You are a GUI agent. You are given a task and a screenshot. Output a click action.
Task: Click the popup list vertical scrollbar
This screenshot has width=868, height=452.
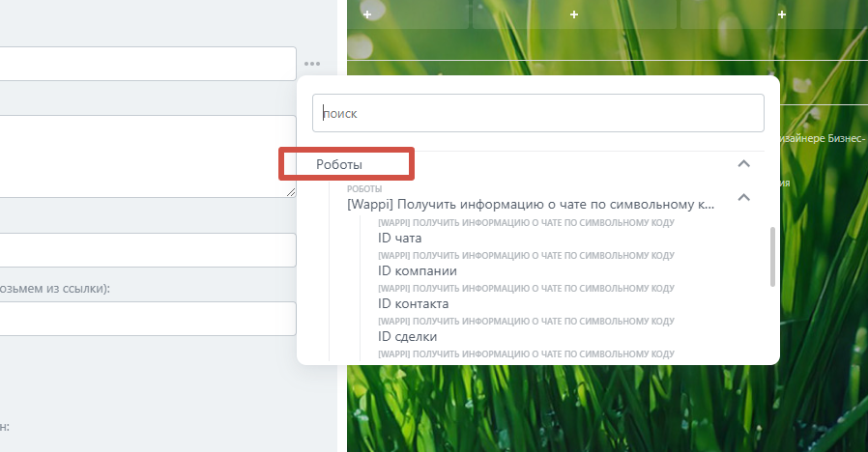(772, 257)
